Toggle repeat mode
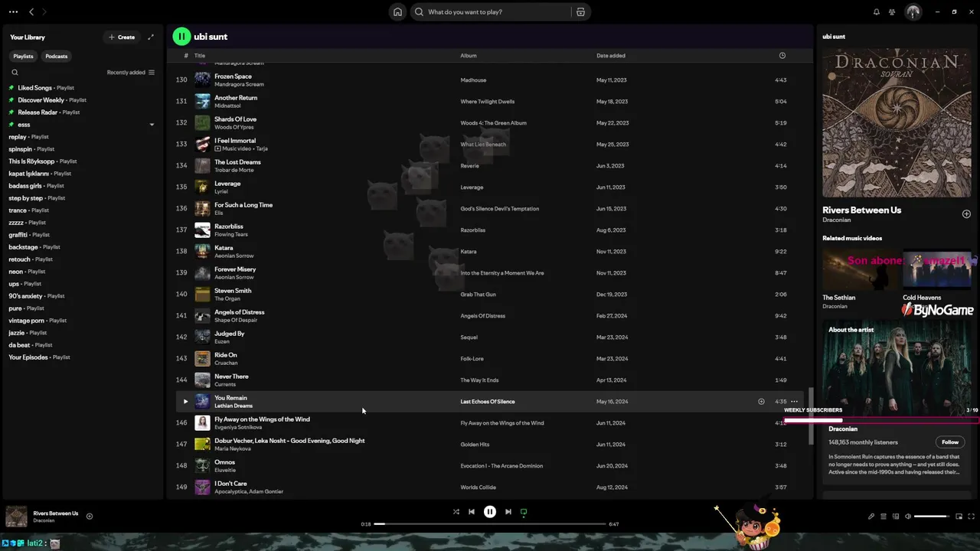 [524, 512]
